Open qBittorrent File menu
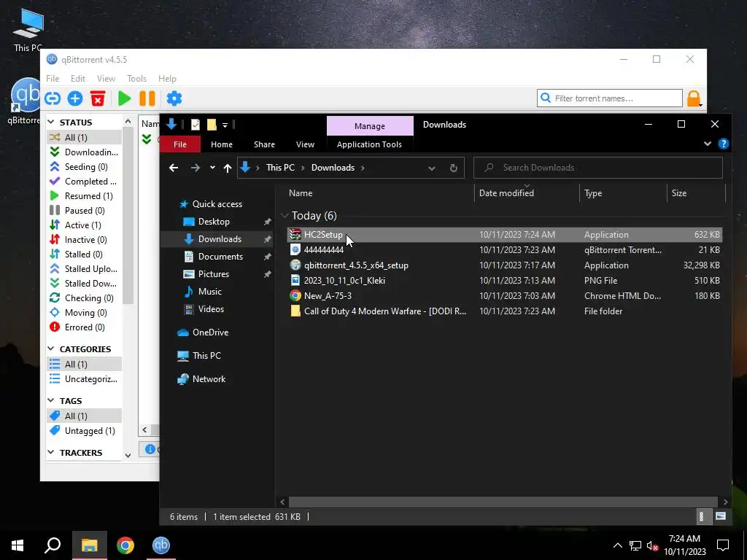 [53, 79]
